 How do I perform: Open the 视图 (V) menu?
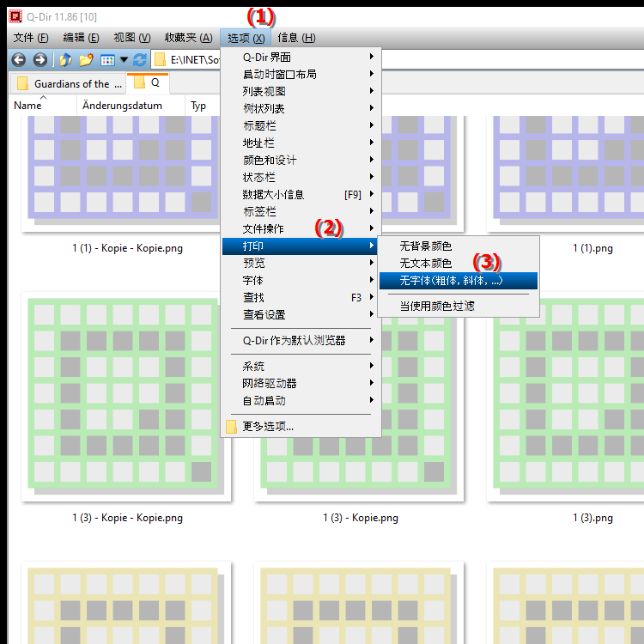click(x=132, y=38)
